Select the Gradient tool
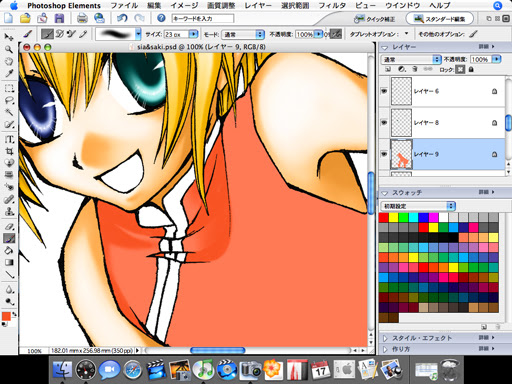Screen dimensions: 512x384 [x=9, y=262]
